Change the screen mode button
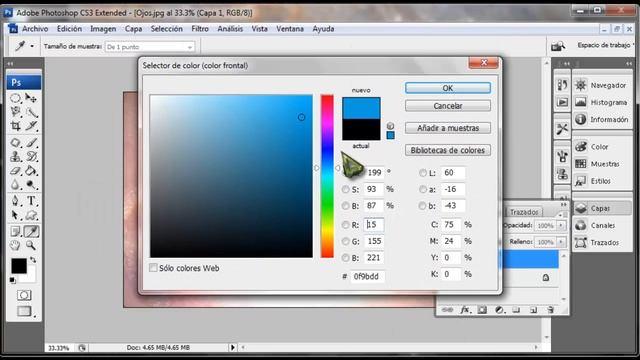Viewport: 640px width, 360px height. click(x=24, y=311)
